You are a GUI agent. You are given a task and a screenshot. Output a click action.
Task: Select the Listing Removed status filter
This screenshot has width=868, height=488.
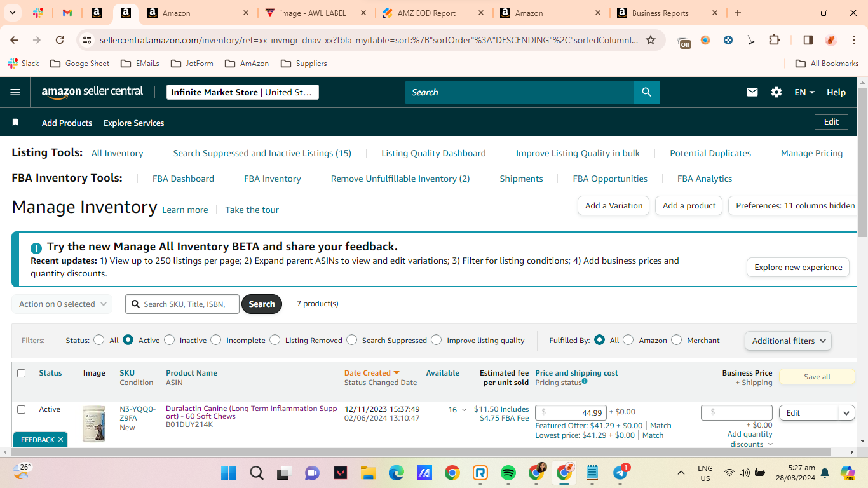tap(275, 340)
